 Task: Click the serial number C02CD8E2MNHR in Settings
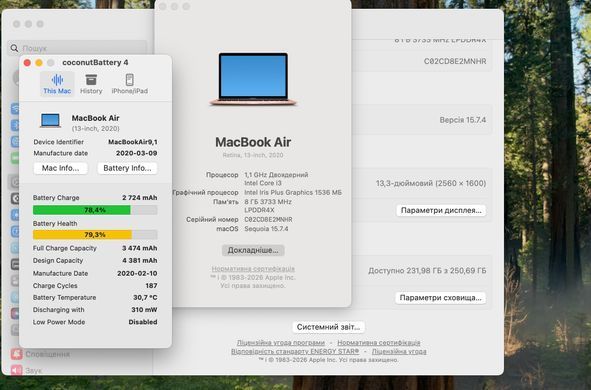[x=455, y=61]
